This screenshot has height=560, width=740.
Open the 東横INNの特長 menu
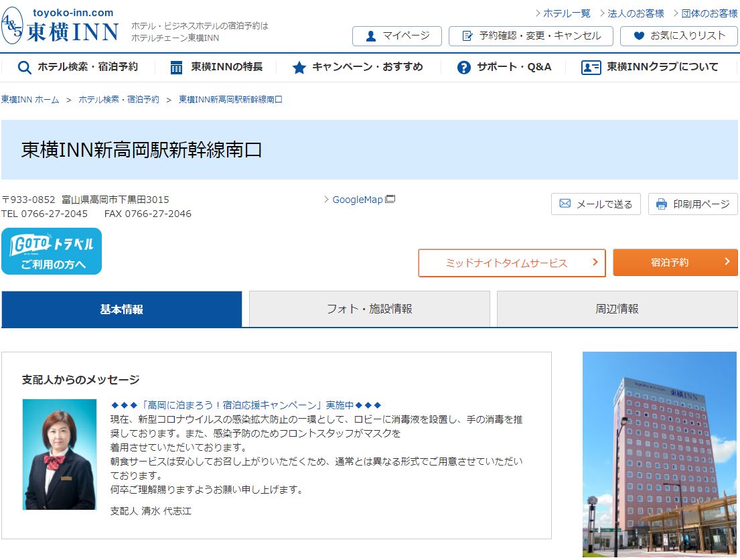pos(216,68)
